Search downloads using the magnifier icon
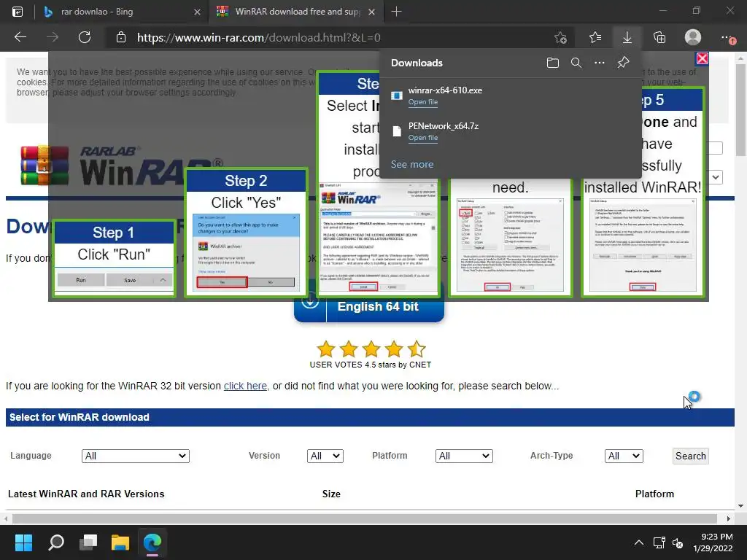This screenshot has height=560, width=747. click(576, 63)
